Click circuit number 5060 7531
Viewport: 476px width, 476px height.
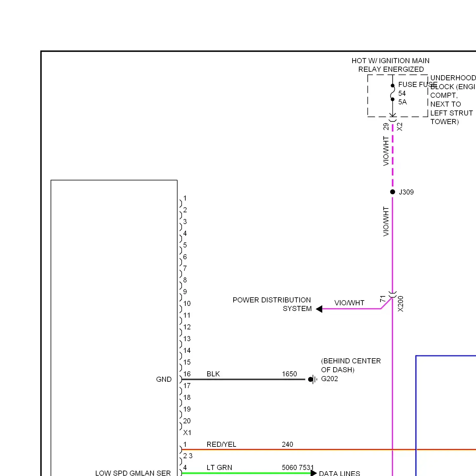298,467
